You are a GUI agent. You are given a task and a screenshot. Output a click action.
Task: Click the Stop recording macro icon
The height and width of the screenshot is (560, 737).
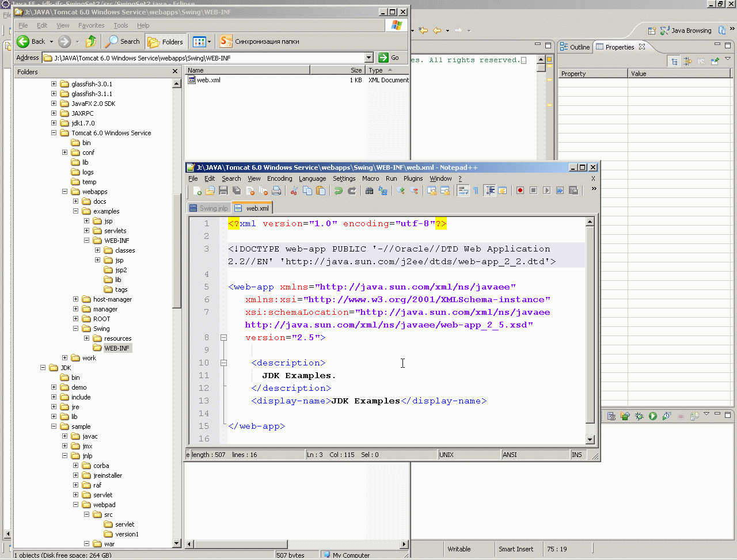coord(533,191)
